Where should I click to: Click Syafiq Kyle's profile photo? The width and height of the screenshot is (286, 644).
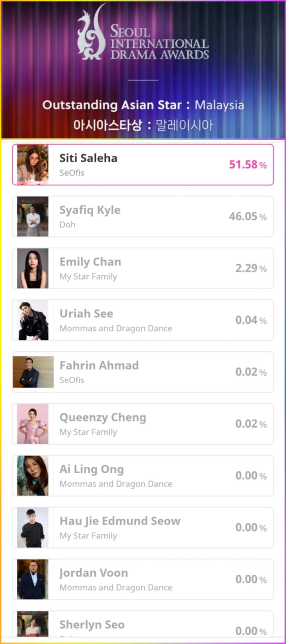[x=33, y=216]
